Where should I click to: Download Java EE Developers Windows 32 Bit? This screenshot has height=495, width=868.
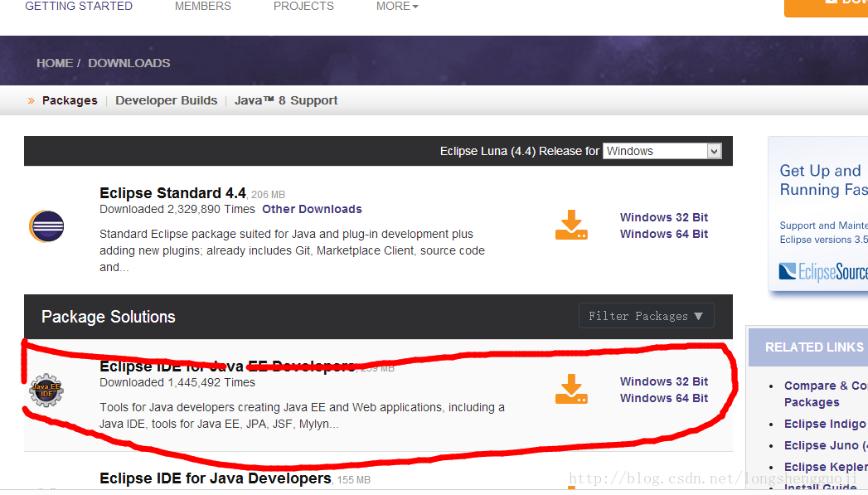click(x=664, y=381)
